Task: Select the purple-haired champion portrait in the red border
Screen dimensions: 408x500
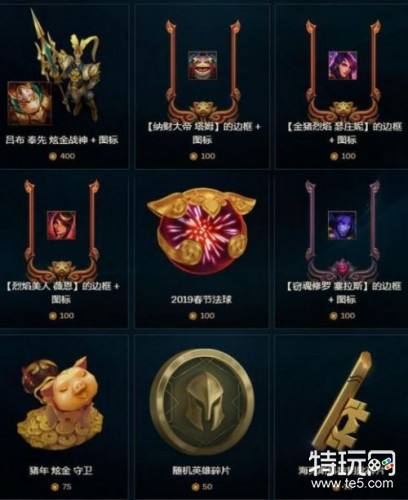Action: [x=343, y=65]
